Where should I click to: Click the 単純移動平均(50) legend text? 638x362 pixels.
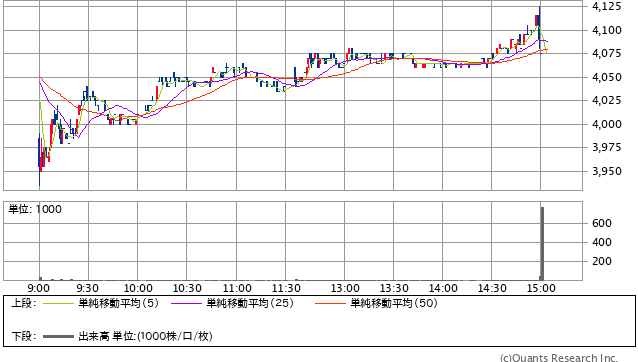point(394,303)
